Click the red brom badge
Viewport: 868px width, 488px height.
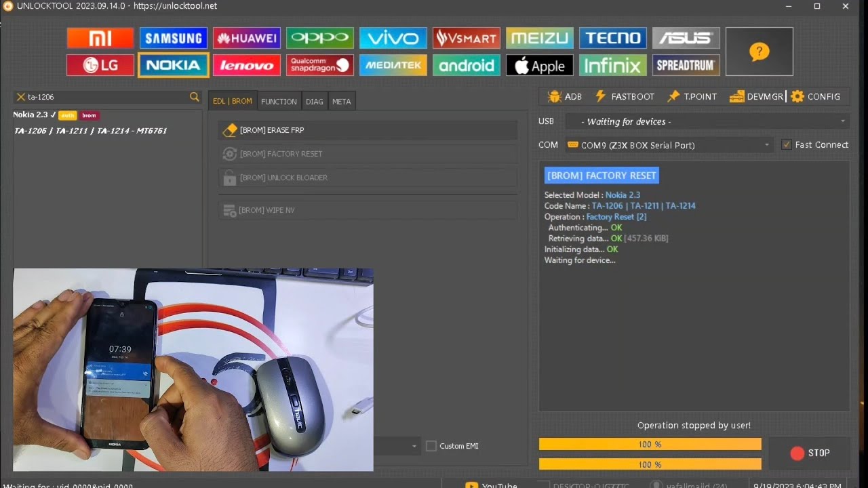(x=90, y=115)
